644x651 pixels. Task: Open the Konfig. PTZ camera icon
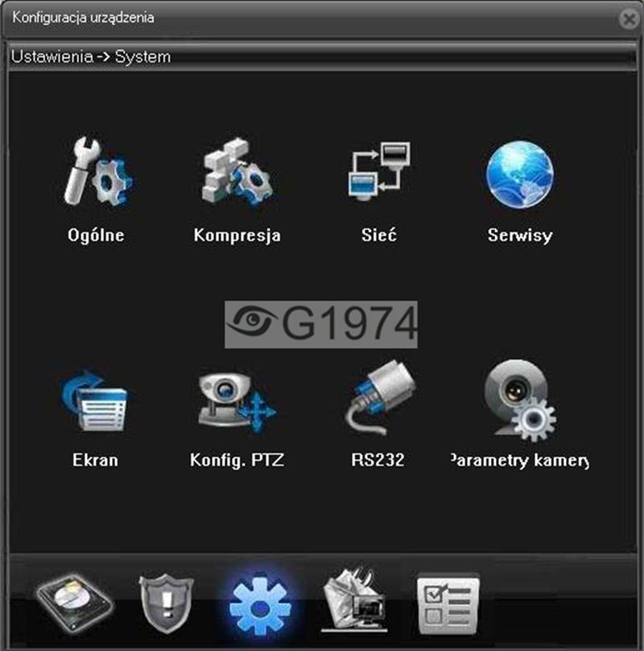[237, 402]
